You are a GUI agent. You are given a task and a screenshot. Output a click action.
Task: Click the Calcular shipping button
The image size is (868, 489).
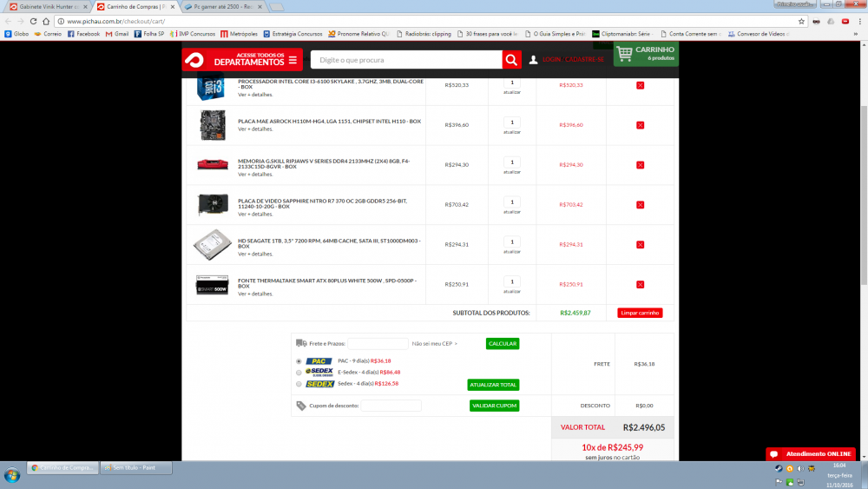pos(502,344)
